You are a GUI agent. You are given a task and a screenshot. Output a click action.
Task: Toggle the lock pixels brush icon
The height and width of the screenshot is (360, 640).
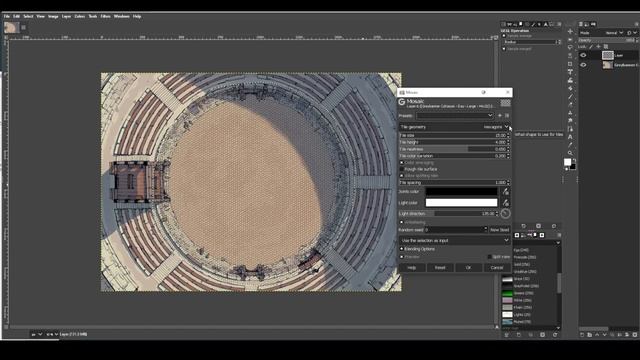coord(591,47)
